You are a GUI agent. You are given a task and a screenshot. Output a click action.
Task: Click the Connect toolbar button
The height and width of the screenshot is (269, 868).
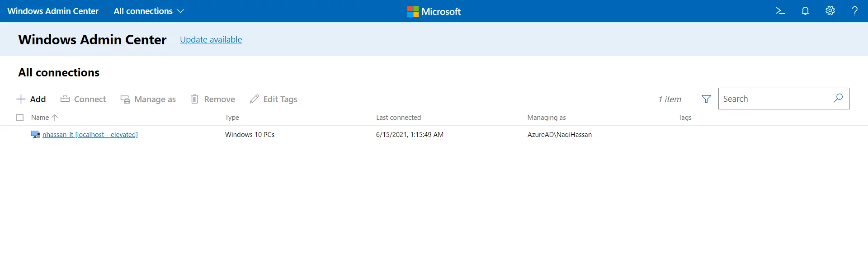83,99
